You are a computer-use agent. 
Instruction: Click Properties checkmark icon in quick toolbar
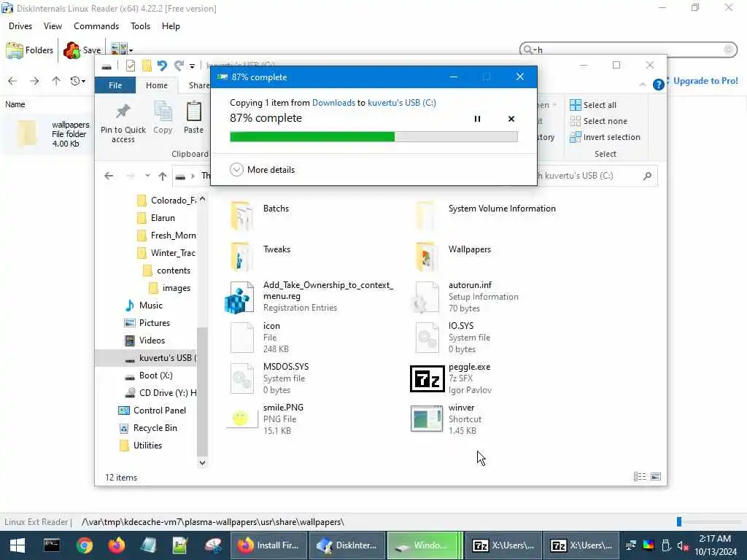point(130,65)
